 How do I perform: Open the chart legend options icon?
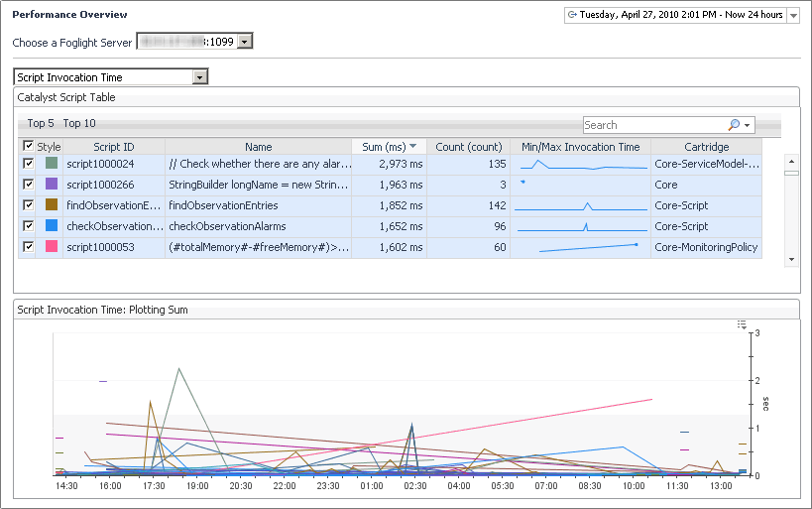(742, 324)
